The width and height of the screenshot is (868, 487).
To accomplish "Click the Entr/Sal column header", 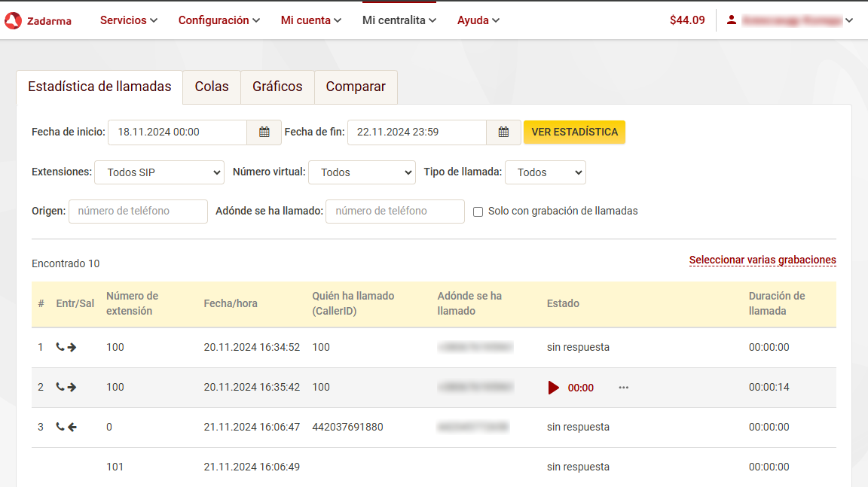I will [x=75, y=303].
